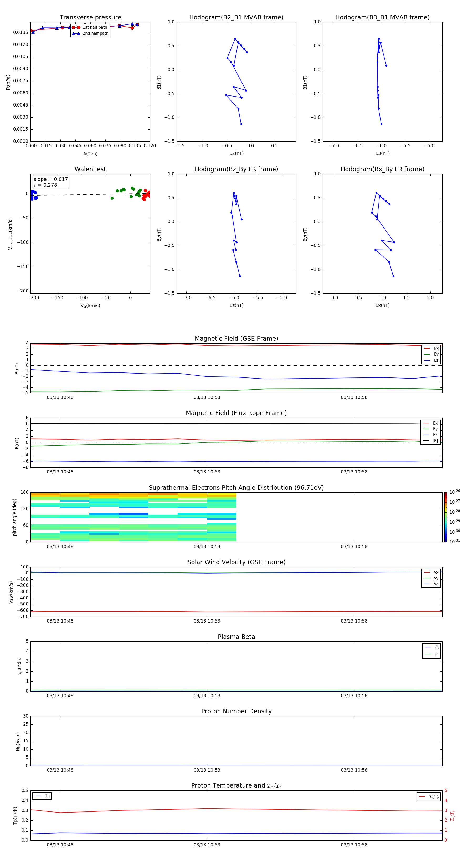Viewport: 473px width, 868px height.
Task: Click the "B3(nT)" x-axis label
Action: pos(382,153)
